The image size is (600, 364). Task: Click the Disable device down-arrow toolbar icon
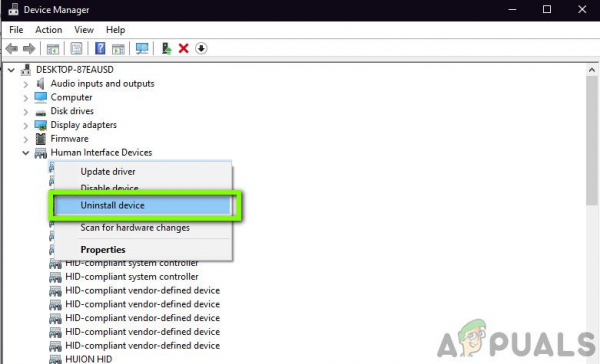(201, 49)
